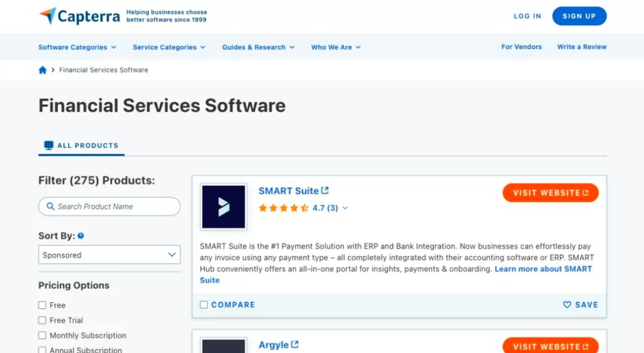
Task: Click the SMART Suite star rating
Action: tap(284, 208)
